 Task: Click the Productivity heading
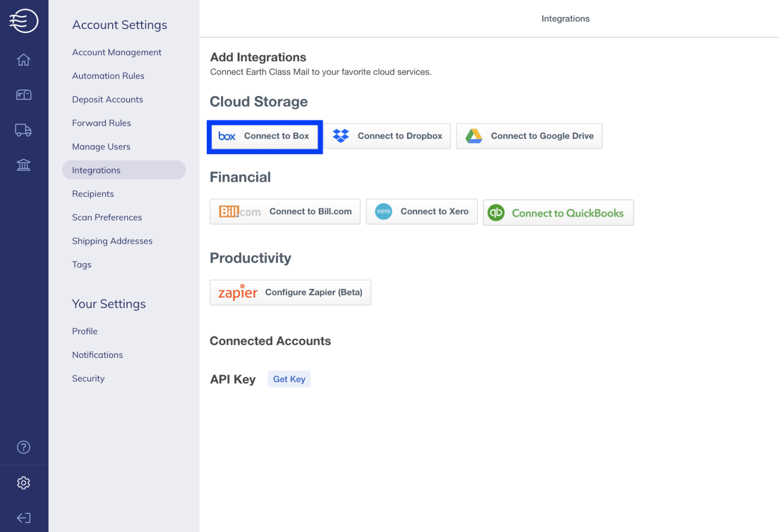251,258
